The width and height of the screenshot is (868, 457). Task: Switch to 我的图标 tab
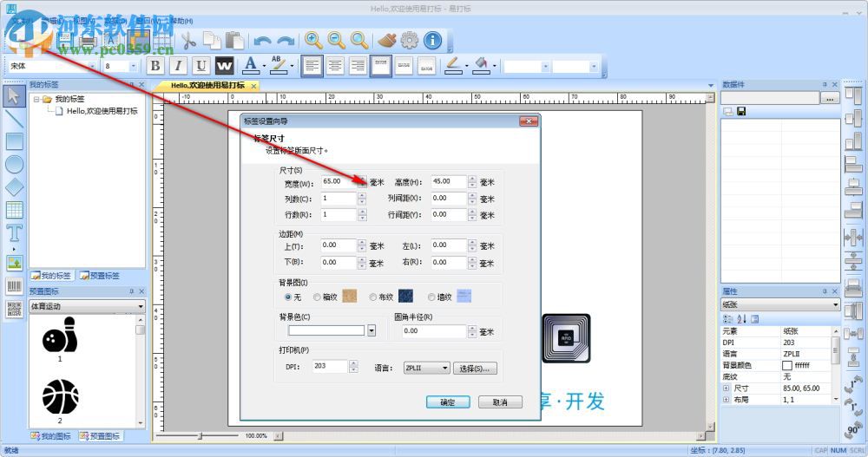51,436
